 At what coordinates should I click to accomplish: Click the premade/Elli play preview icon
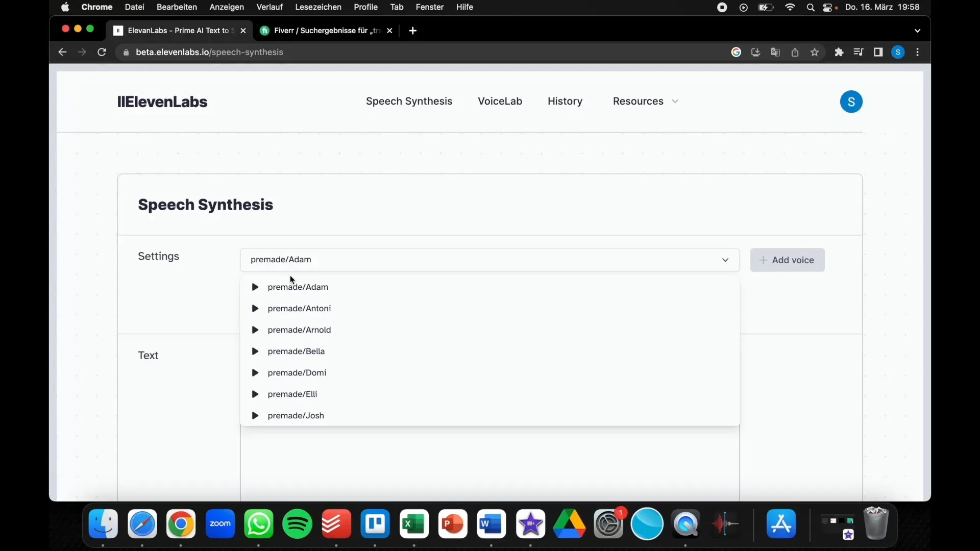pyautogui.click(x=255, y=393)
